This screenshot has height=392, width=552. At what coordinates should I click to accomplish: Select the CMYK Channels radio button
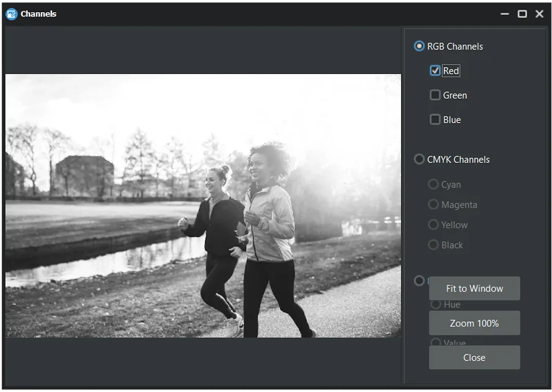click(419, 159)
